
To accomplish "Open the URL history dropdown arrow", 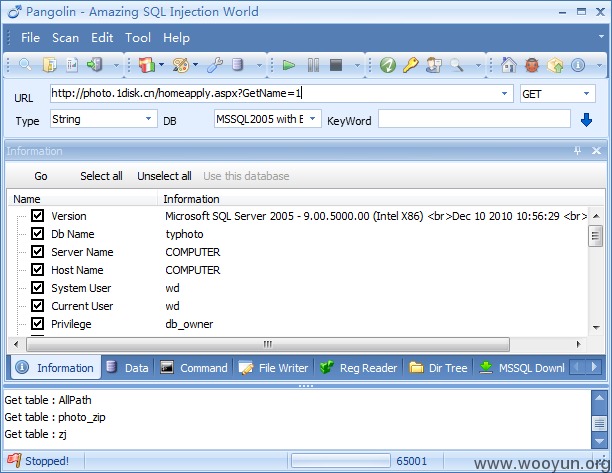I will [x=504, y=94].
